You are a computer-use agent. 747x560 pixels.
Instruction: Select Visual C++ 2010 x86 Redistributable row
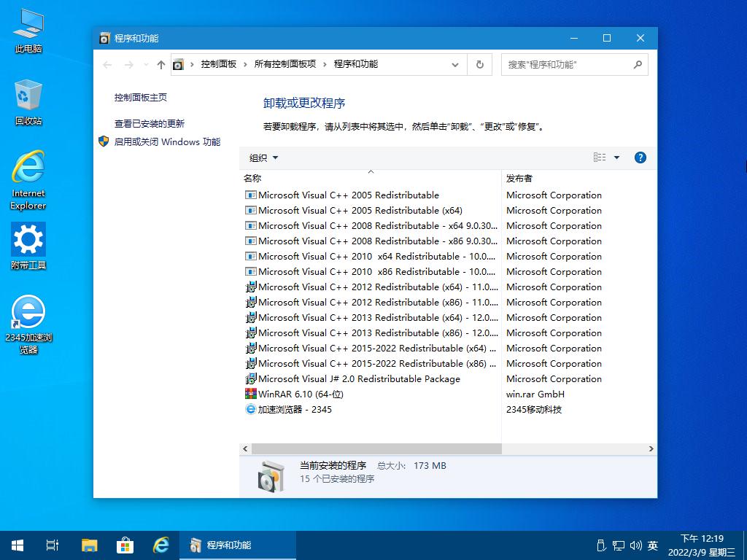[371, 271]
